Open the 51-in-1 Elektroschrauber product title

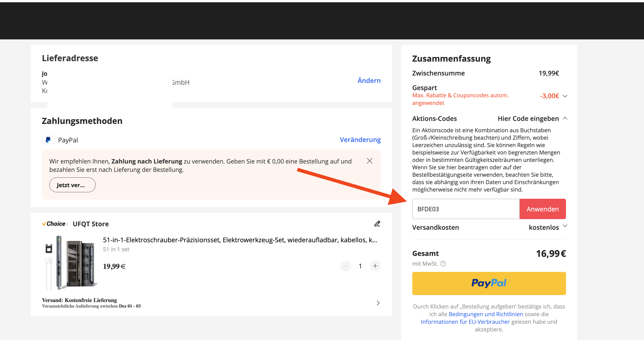click(x=240, y=240)
